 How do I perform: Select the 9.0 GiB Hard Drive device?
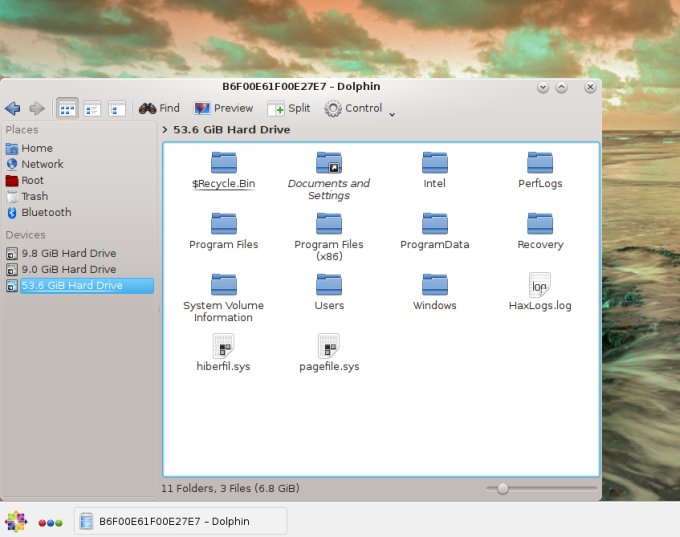[61, 269]
